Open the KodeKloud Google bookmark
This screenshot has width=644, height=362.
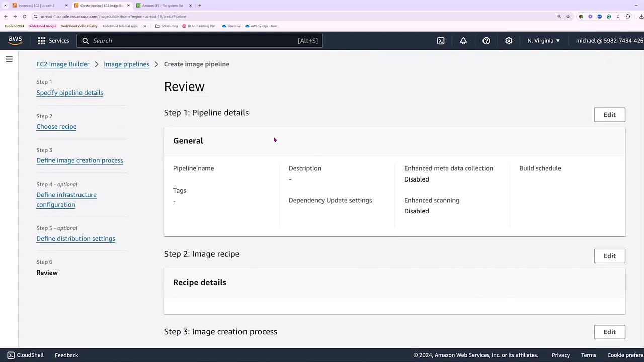tap(43, 26)
